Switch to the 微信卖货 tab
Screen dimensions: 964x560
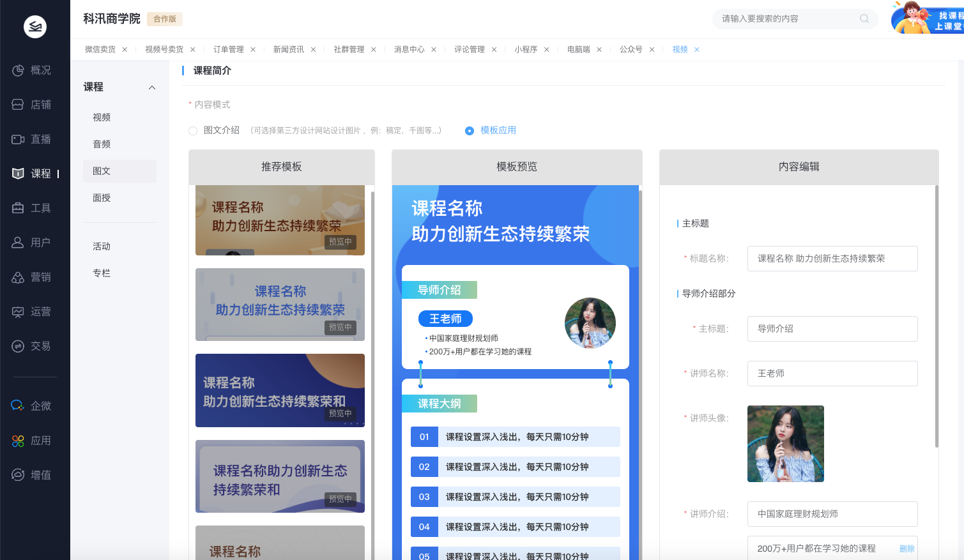click(x=100, y=49)
